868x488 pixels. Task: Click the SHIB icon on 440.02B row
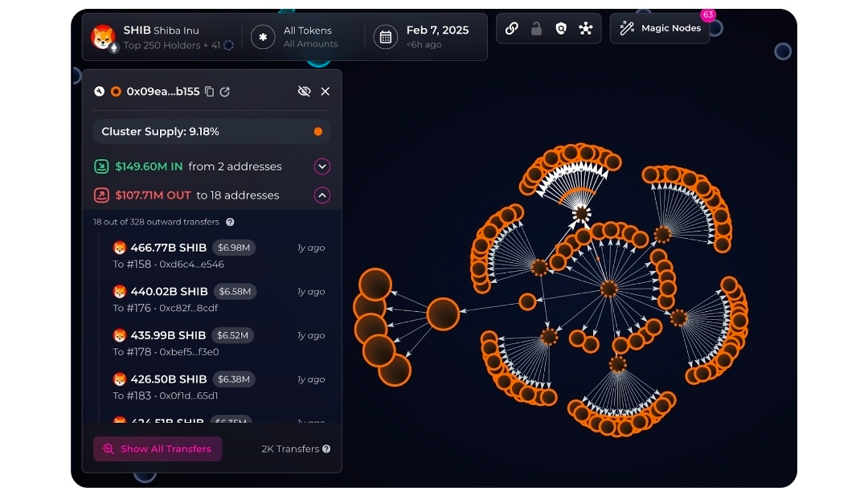pos(120,291)
